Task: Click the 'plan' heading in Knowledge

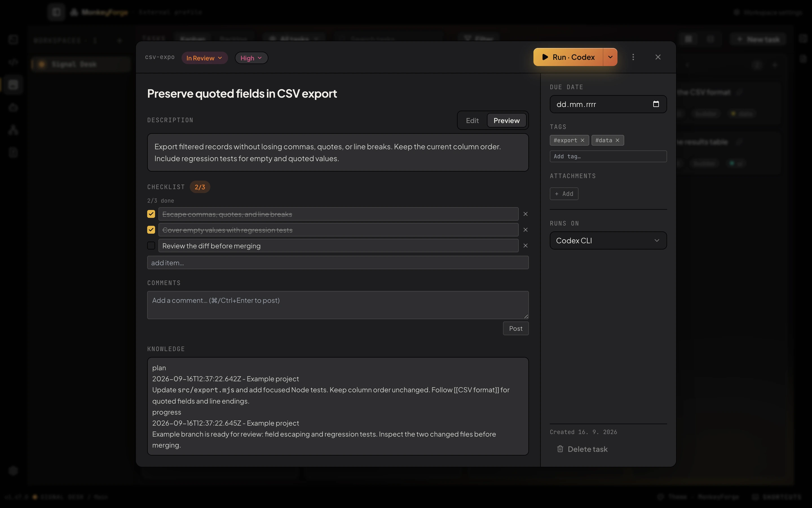Action: 159,368
